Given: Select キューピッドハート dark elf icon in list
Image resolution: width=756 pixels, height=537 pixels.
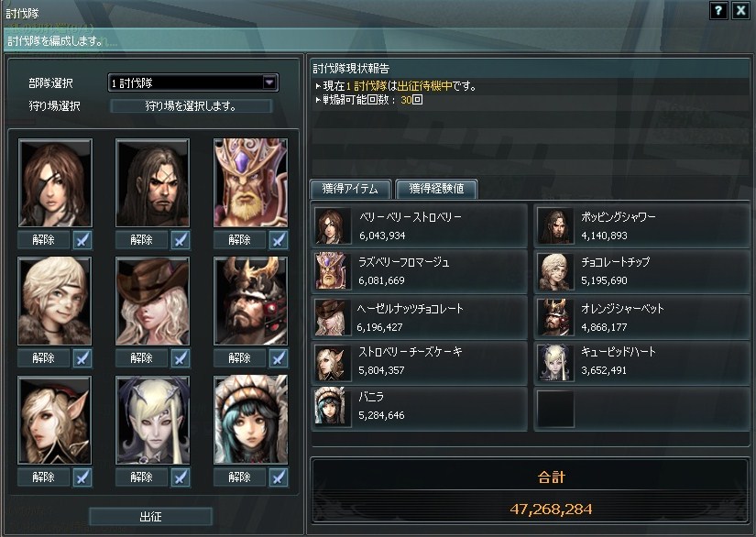Looking at the screenshot, I should tap(555, 363).
